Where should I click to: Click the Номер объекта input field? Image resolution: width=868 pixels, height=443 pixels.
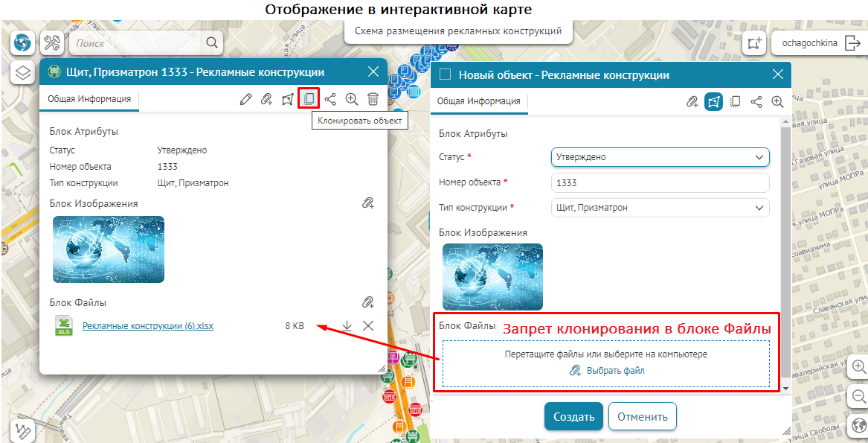[x=660, y=182]
